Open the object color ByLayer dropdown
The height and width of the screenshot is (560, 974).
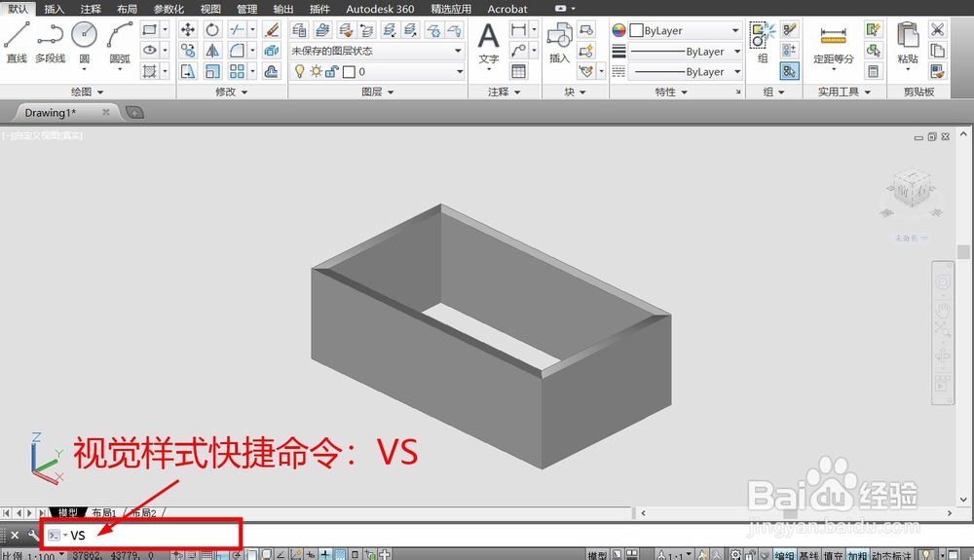(685, 30)
